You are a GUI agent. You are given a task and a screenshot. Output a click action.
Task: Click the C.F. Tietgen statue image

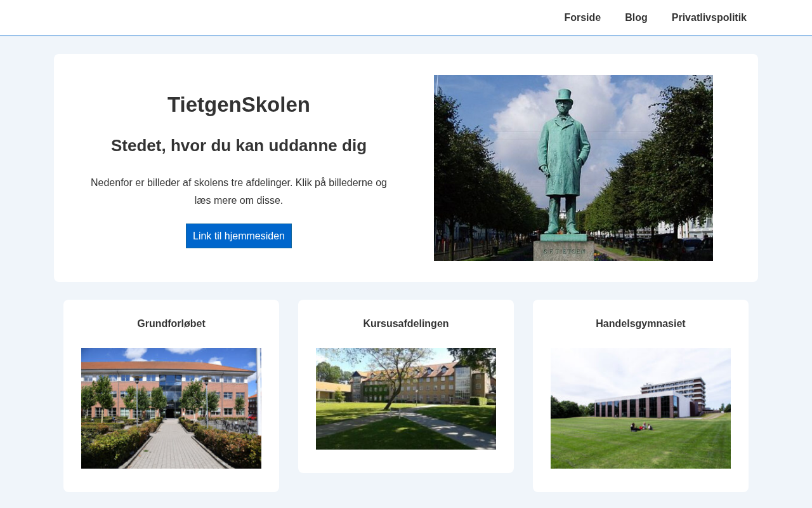(x=573, y=168)
